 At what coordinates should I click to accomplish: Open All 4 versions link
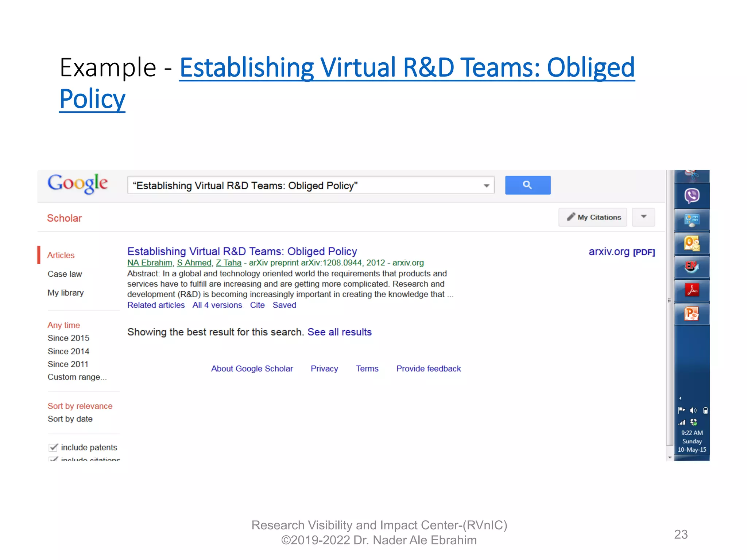tap(217, 305)
